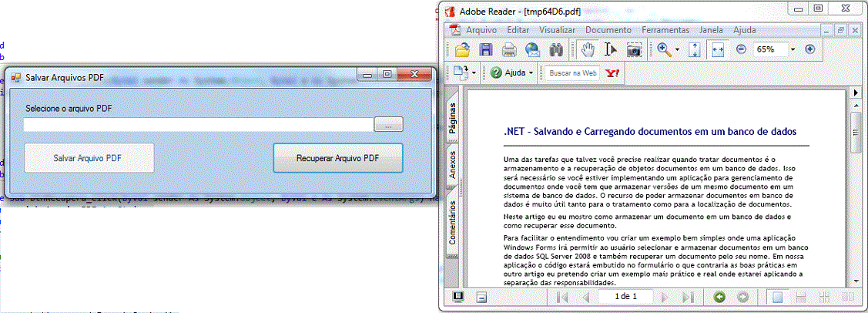Click the convert/export document icon
This screenshot has height=313, width=868.
[461, 72]
